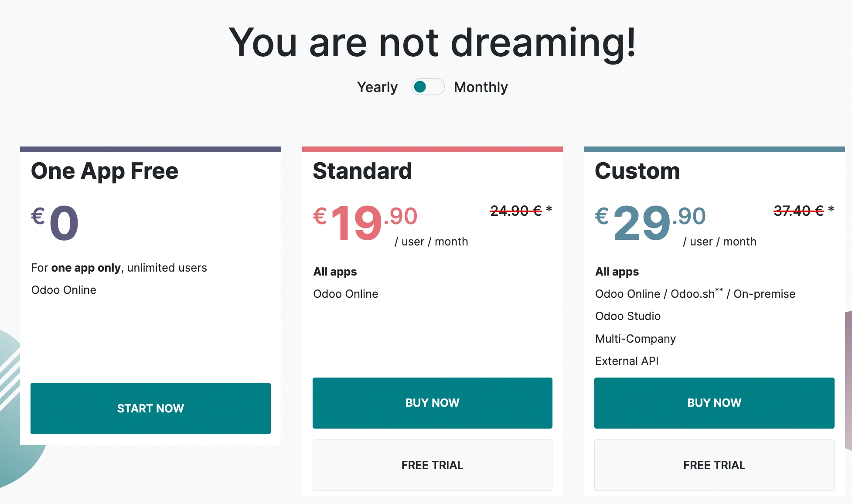Select the Monthly billing label
This screenshot has height=504, width=852.
point(481,87)
